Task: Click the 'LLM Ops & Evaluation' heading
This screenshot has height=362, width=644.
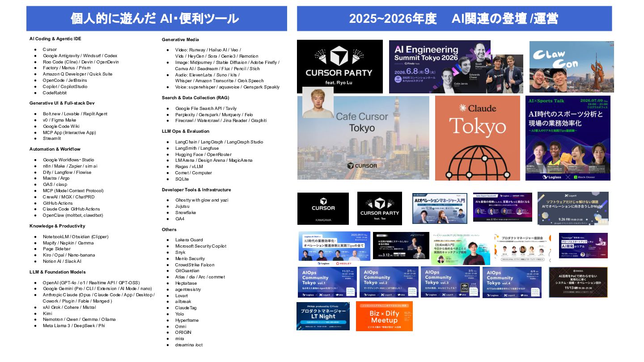Action: point(186,131)
